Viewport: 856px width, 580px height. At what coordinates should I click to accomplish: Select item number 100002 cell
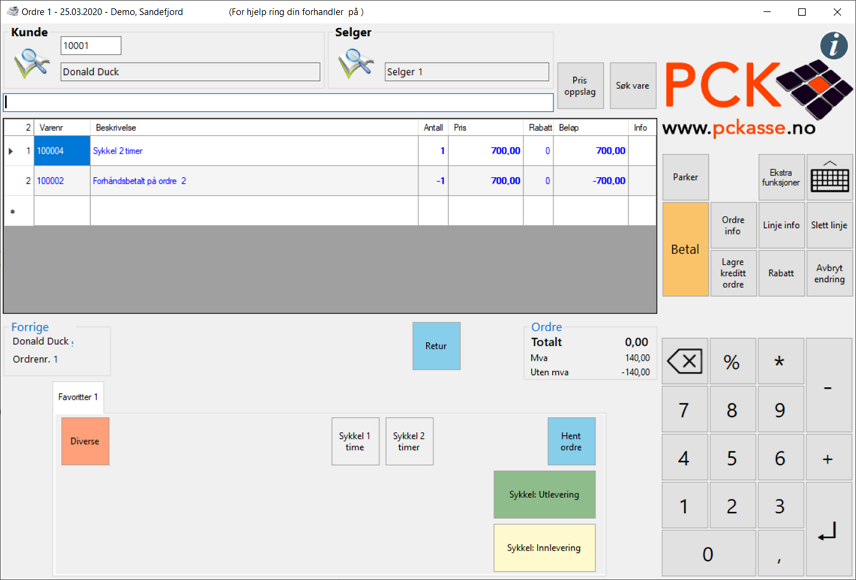pos(62,181)
